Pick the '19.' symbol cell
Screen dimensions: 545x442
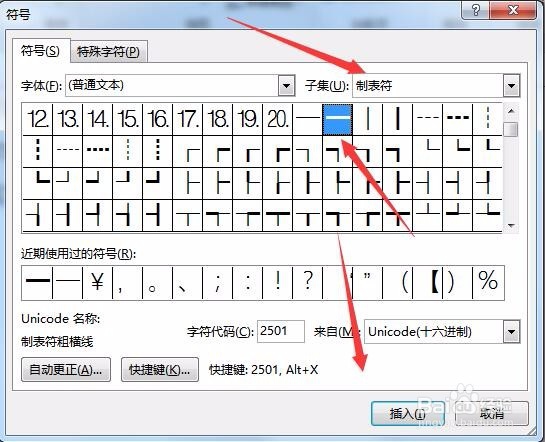(x=247, y=119)
